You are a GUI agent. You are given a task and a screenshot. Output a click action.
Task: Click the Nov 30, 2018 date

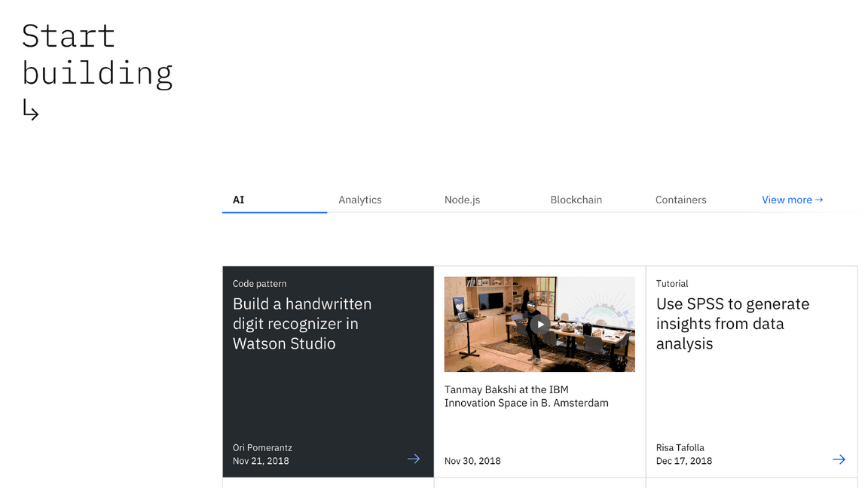[472, 461]
